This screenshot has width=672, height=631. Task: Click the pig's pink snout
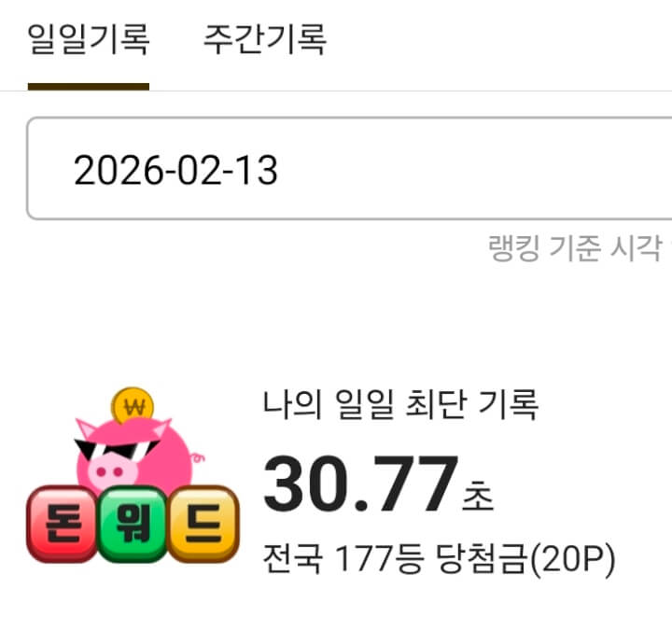(x=112, y=471)
